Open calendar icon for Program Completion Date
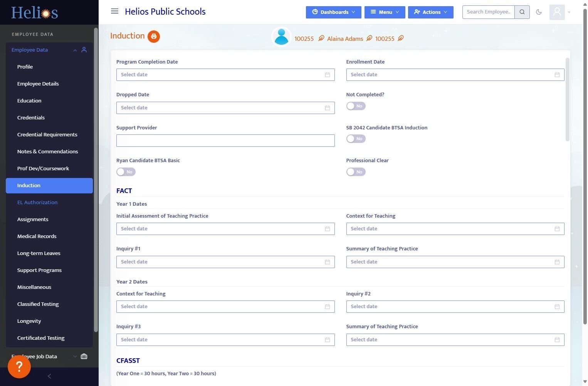 point(328,75)
